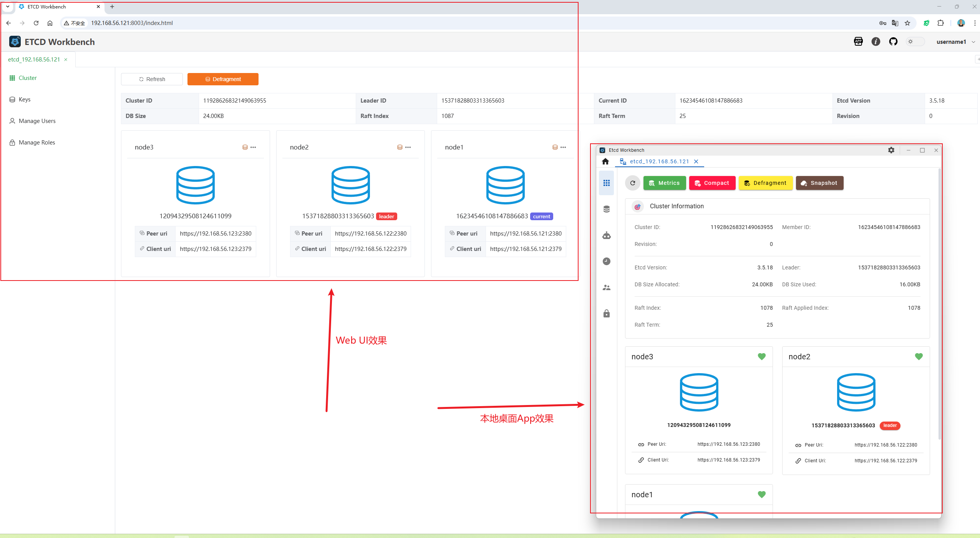Click DB Size Used value 16.00KB
This screenshot has width=980, height=538.
pos(910,285)
